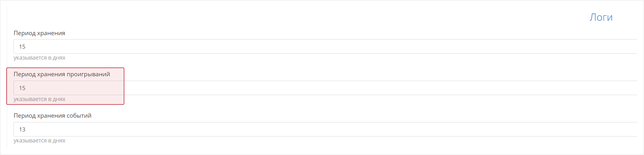
Task: Click hint text under events retention field
Action: [x=39, y=141]
